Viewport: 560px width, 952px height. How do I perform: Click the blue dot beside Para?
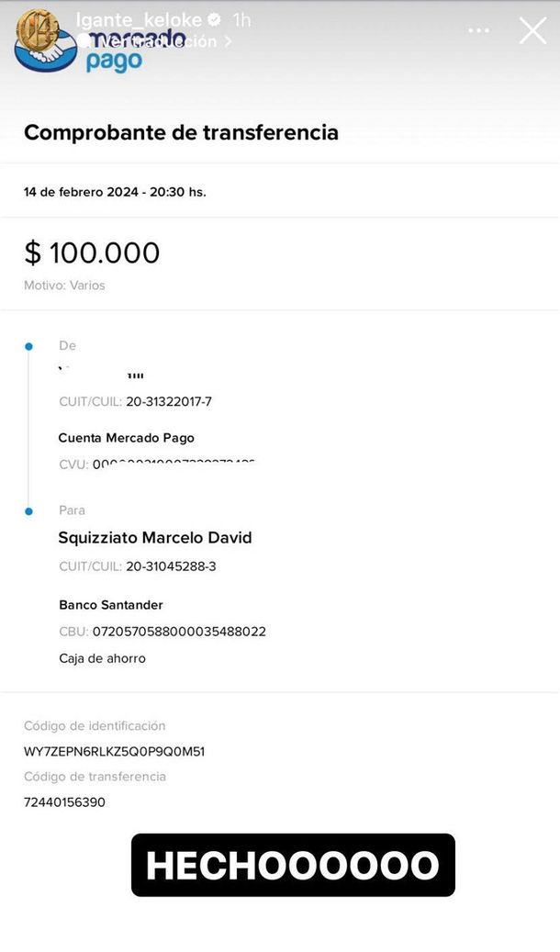tap(28, 510)
